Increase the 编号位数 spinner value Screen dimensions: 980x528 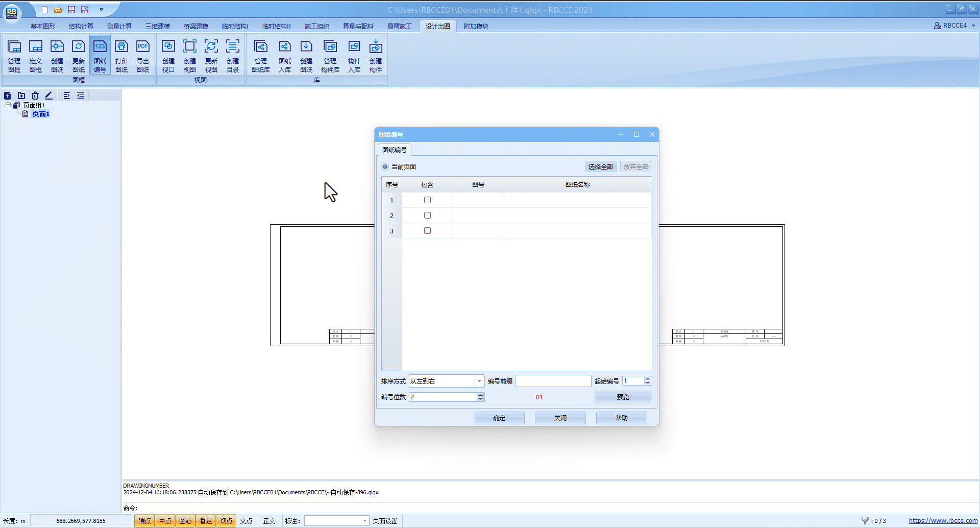click(480, 395)
